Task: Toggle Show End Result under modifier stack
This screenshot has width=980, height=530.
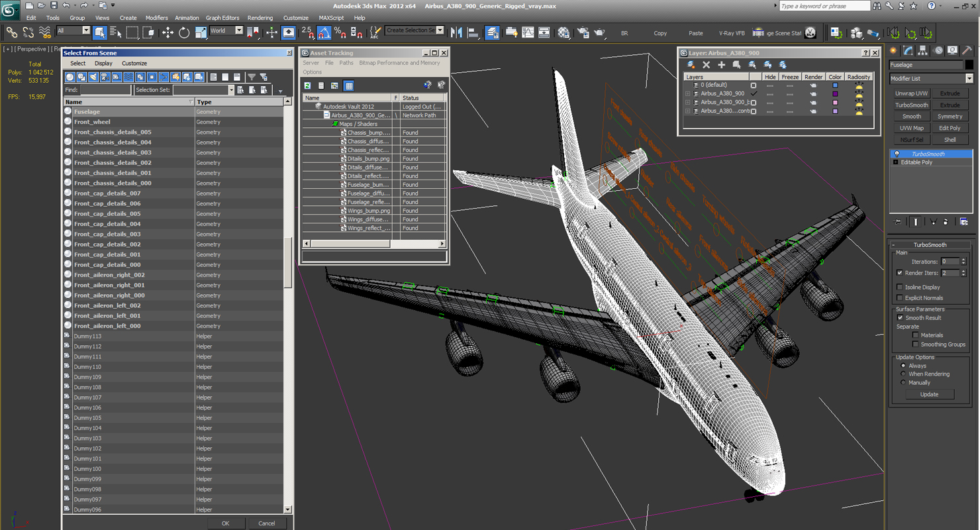Action: pyautogui.click(x=916, y=222)
